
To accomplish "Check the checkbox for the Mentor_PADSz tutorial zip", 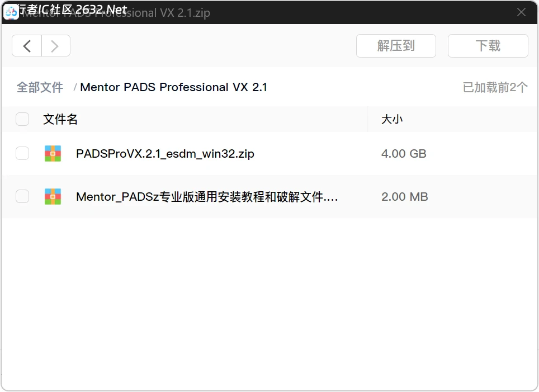I will [x=22, y=196].
